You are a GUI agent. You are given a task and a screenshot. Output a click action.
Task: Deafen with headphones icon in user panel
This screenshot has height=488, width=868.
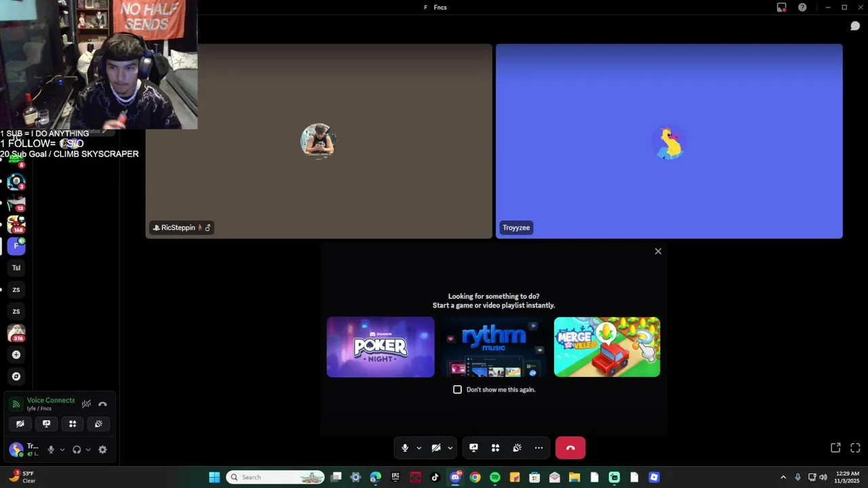77,449
